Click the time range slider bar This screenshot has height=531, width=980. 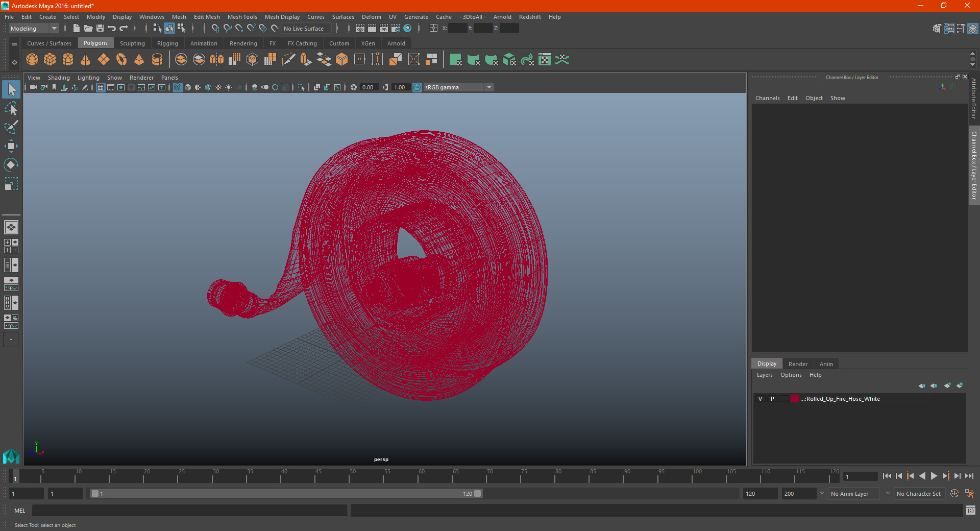(x=286, y=494)
